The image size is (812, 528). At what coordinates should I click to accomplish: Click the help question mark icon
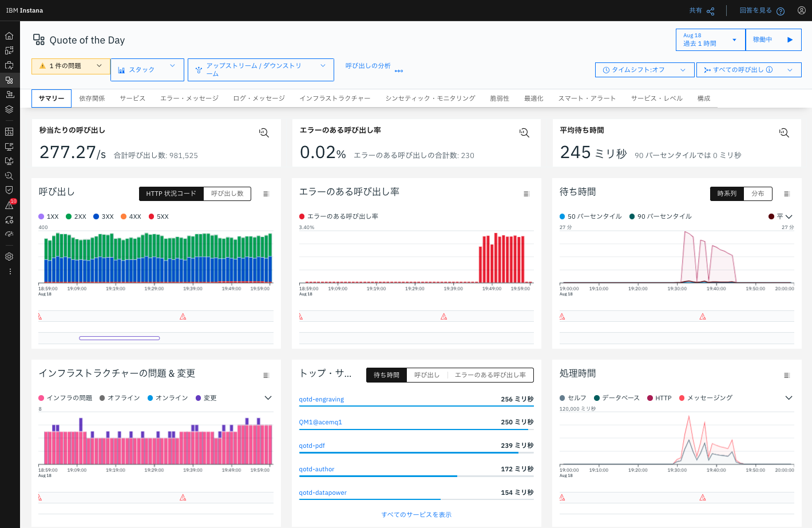click(x=781, y=11)
